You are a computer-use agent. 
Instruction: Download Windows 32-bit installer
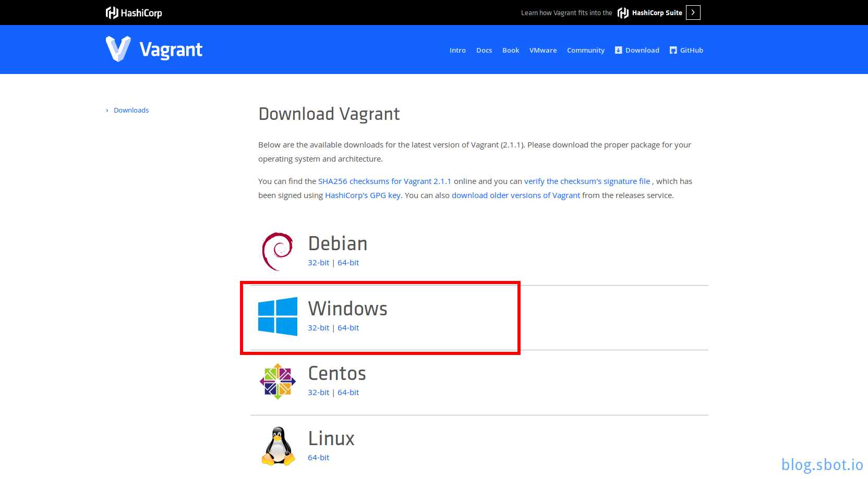(x=318, y=328)
